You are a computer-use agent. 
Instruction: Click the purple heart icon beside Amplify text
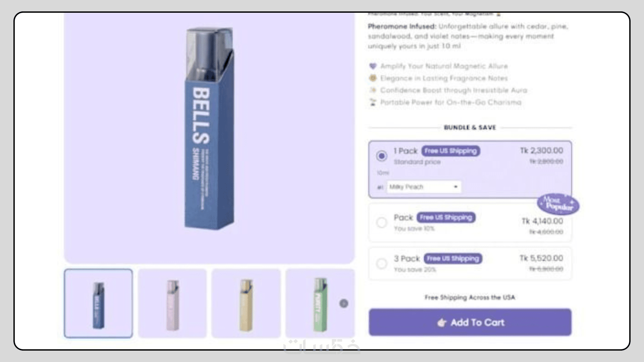click(x=373, y=66)
